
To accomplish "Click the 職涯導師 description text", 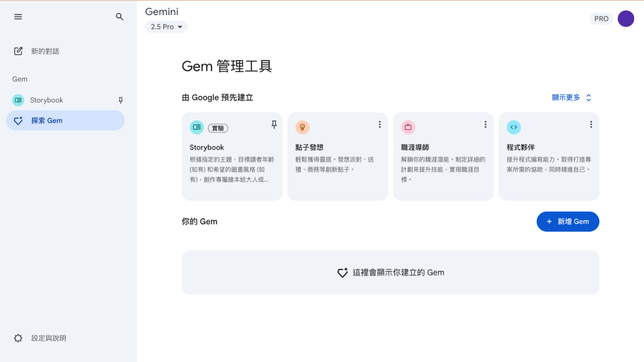I will tap(443, 169).
